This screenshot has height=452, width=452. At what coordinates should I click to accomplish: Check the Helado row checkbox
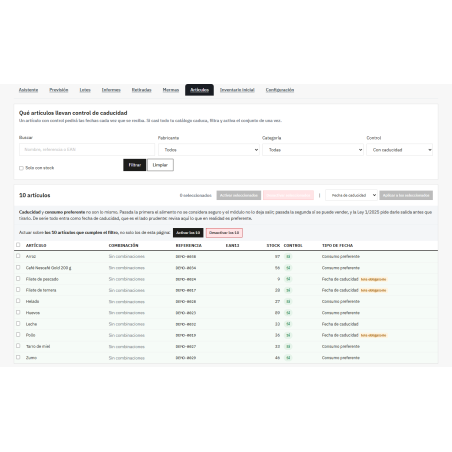[18, 301]
